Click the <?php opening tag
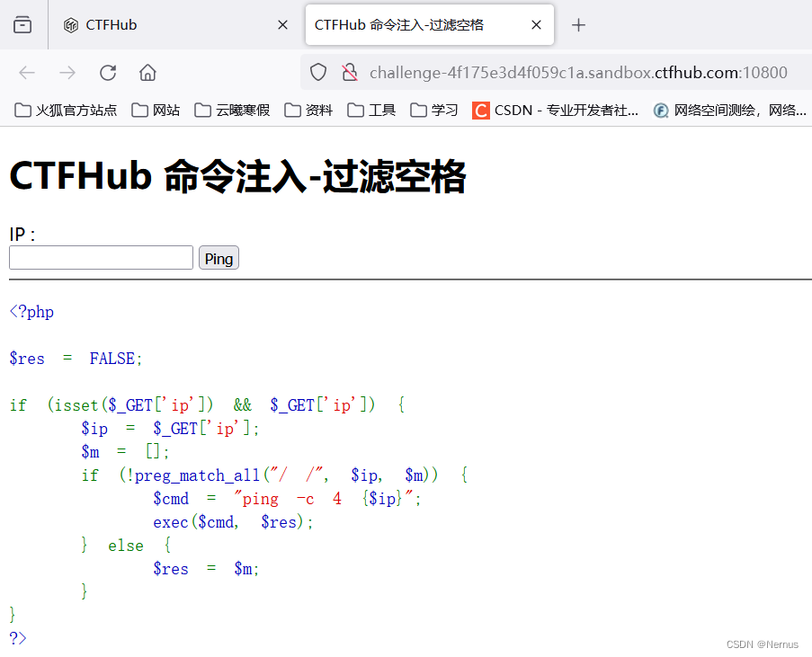The width and height of the screenshot is (812, 657). 31,312
